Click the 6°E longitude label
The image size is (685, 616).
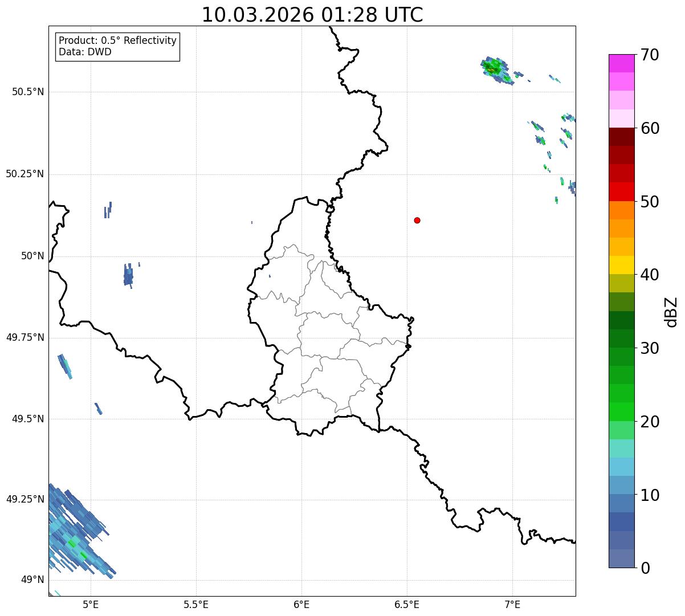[x=301, y=605]
